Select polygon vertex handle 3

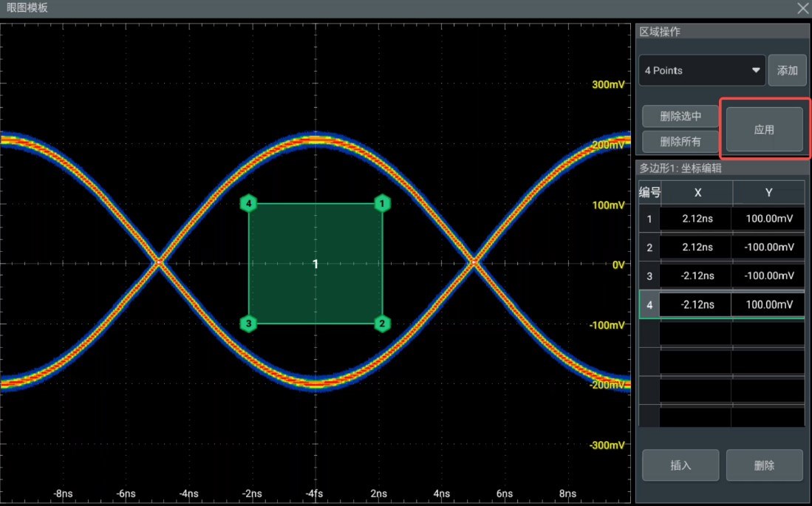click(x=248, y=324)
